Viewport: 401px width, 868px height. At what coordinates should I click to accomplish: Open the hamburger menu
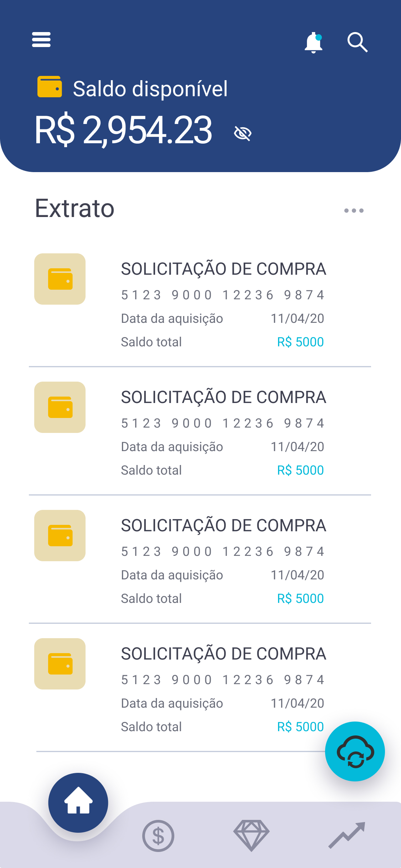pos(41,40)
